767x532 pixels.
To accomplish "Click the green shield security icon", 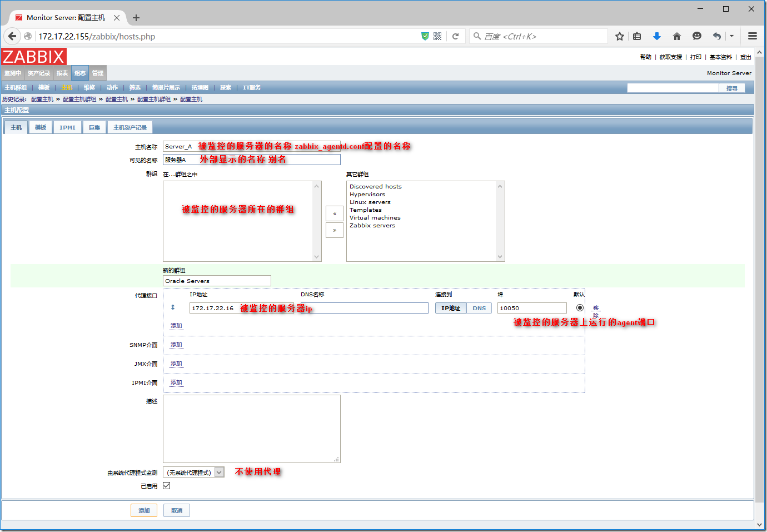I will [x=425, y=36].
